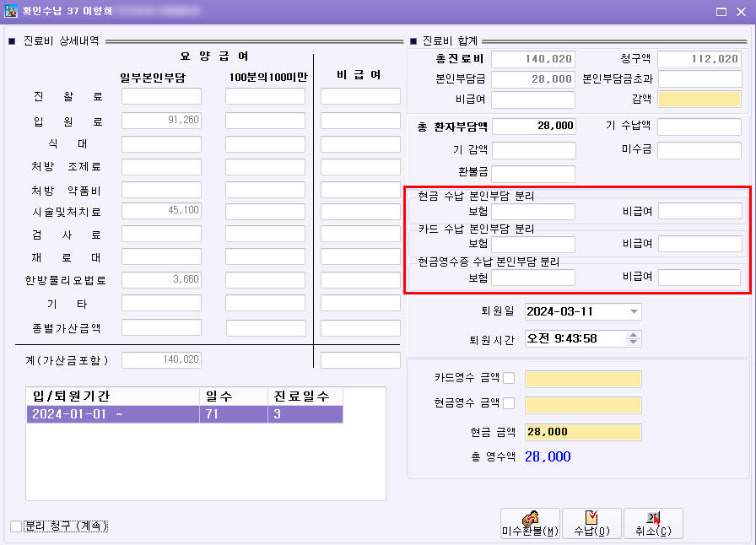Click the 취소(C) cancel button

(x=652, y=523)
